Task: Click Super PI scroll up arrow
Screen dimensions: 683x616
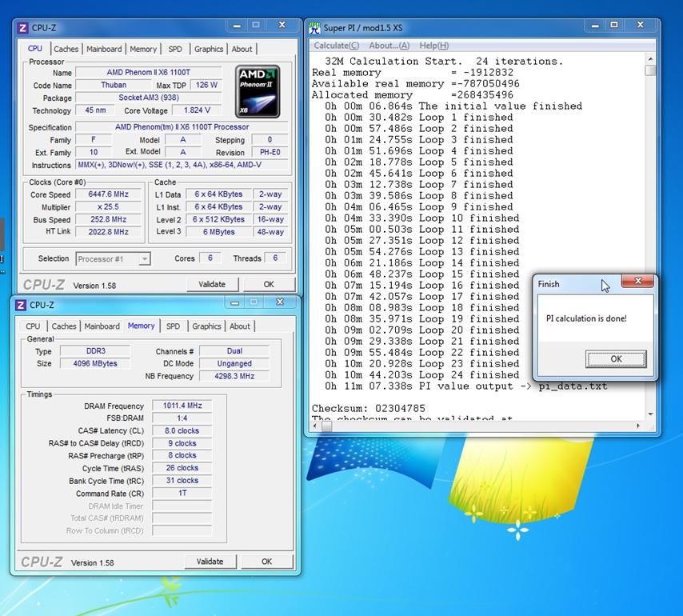Action: pos(650,59)
